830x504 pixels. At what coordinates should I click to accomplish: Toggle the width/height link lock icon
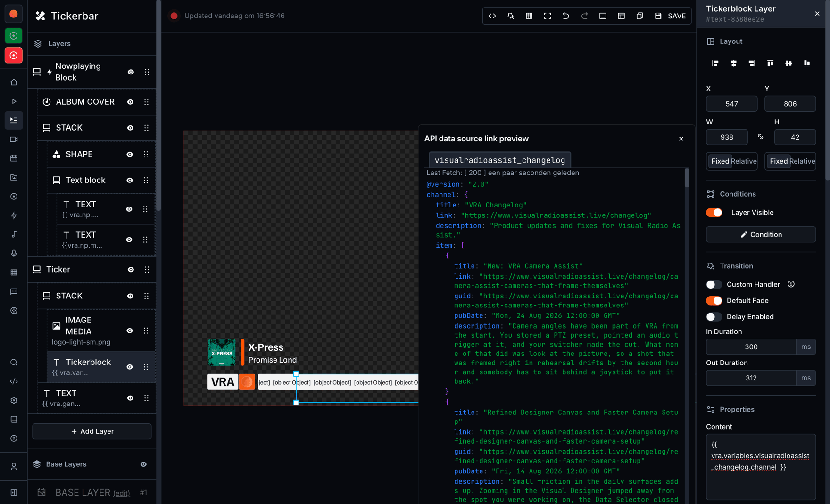tap(761, 137)
